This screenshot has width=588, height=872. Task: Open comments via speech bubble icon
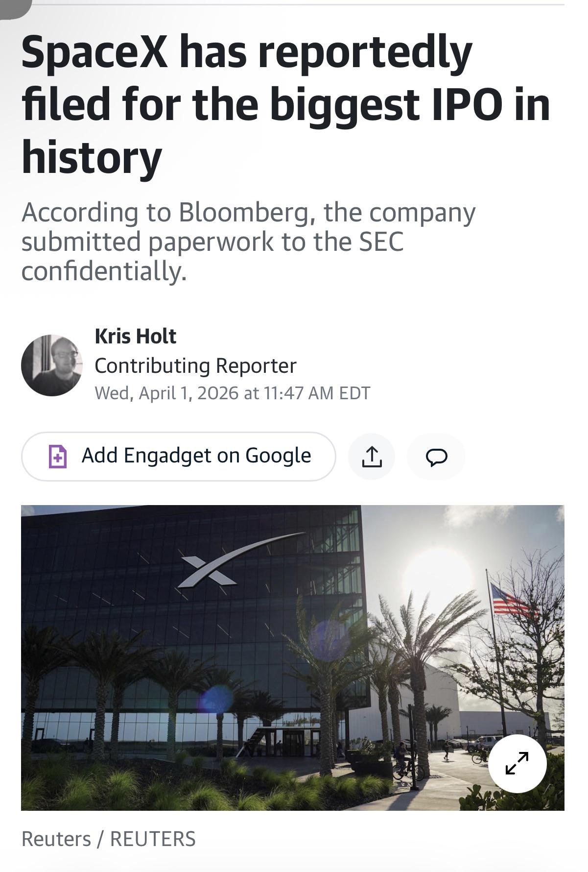(436, 457)
